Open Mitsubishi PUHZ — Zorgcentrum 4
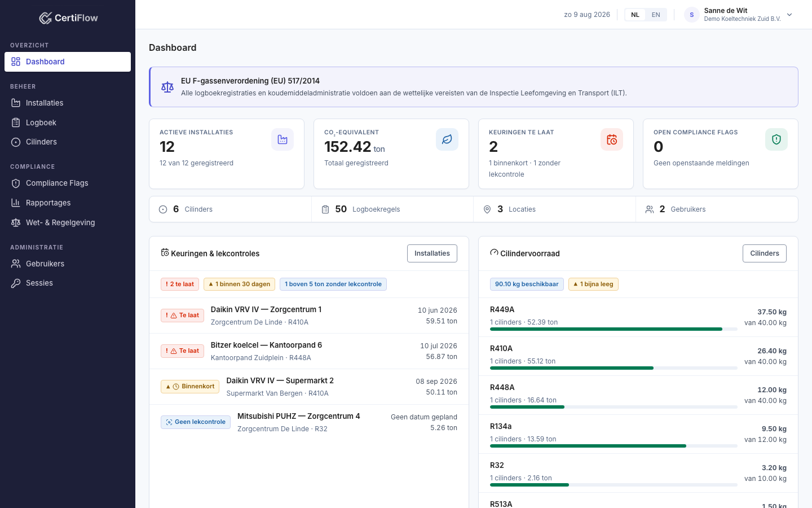This screenshot has width=812, height=508. (x=299, y=416)
